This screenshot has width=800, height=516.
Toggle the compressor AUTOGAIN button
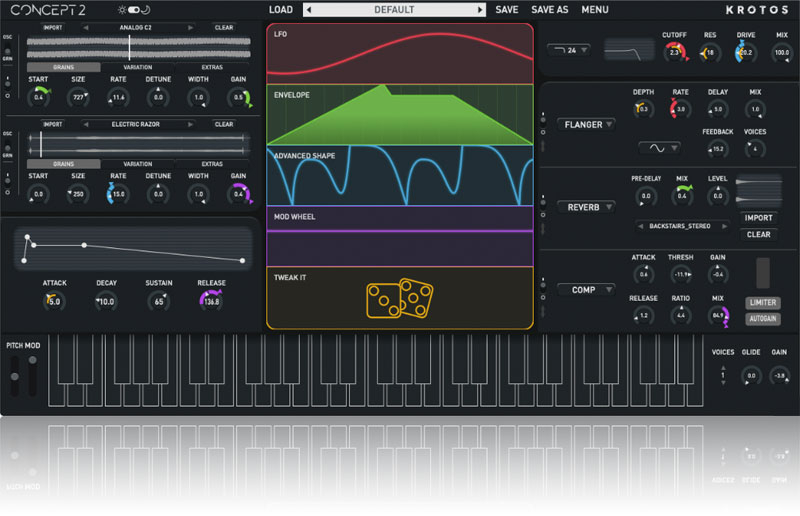(x=762, y=319)
